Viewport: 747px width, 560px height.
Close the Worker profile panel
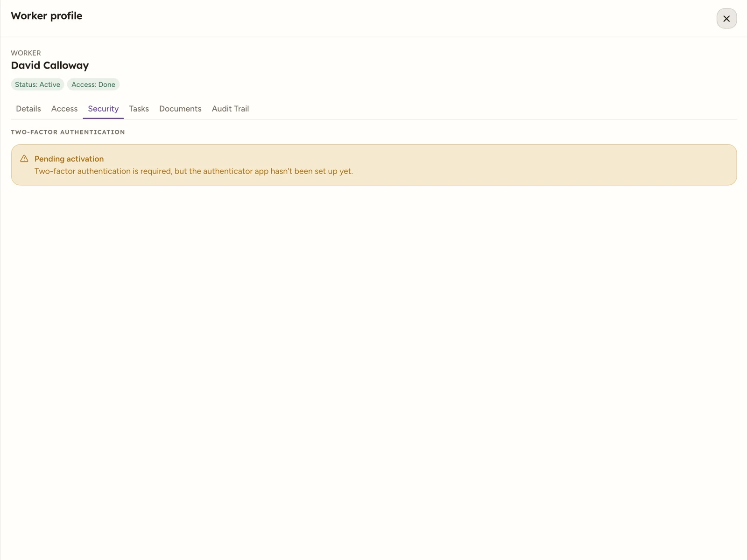click(726, 19)
